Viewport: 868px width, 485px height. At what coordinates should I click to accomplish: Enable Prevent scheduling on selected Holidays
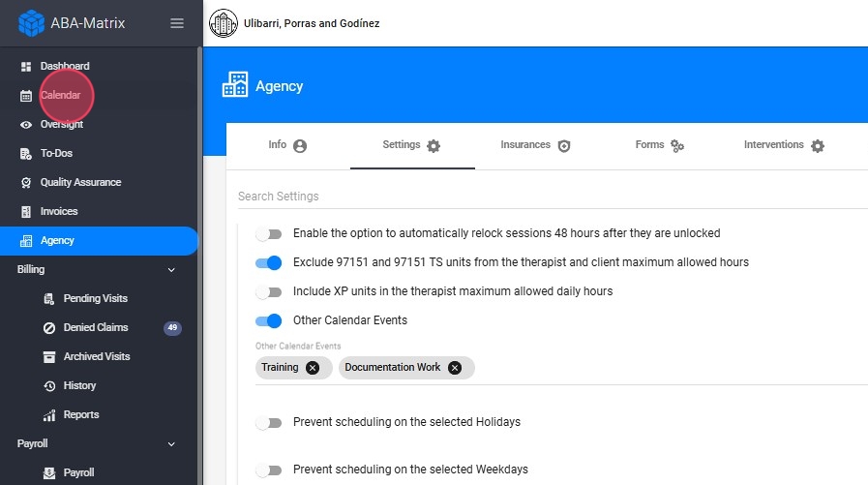[268, 423]
